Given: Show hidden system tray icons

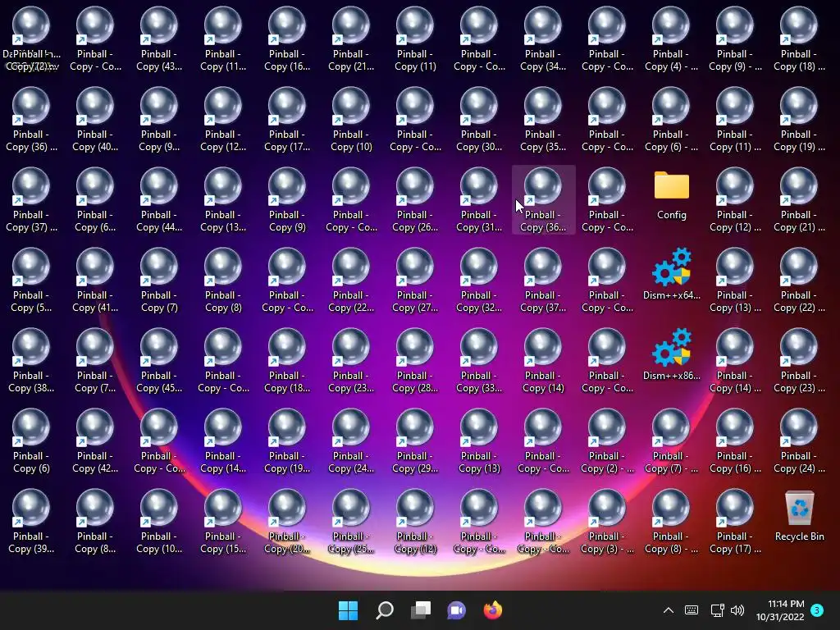Looking at the screenshot, I should coord(668,610).
